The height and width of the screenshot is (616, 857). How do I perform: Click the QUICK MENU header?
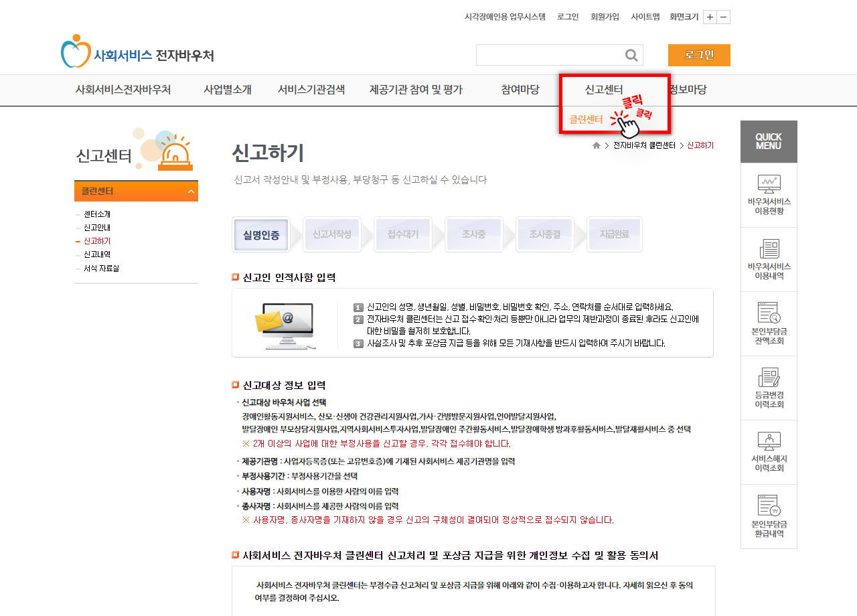click(x=769, y=142)
